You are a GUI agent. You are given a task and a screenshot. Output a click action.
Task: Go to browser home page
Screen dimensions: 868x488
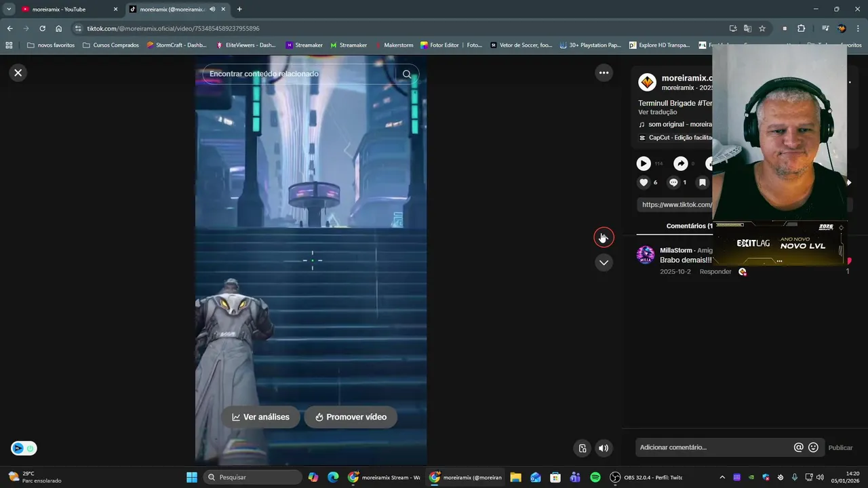coord(59,28)
